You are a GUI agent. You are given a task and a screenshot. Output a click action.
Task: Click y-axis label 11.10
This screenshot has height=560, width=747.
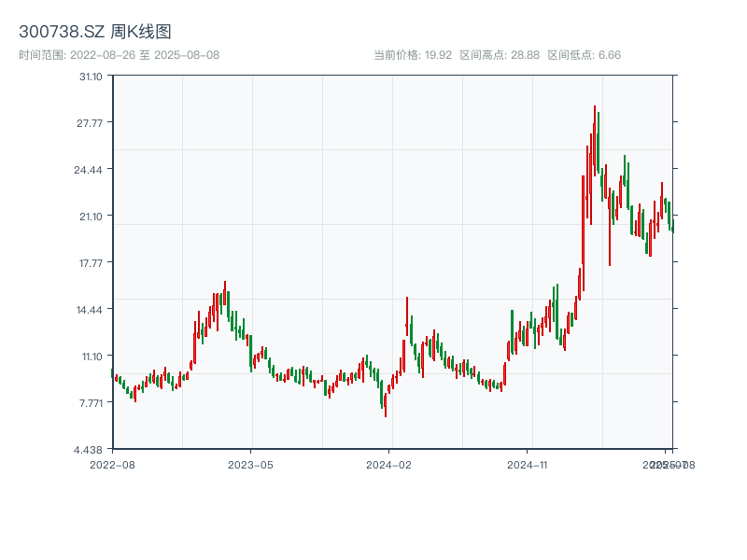click(92, 357)
